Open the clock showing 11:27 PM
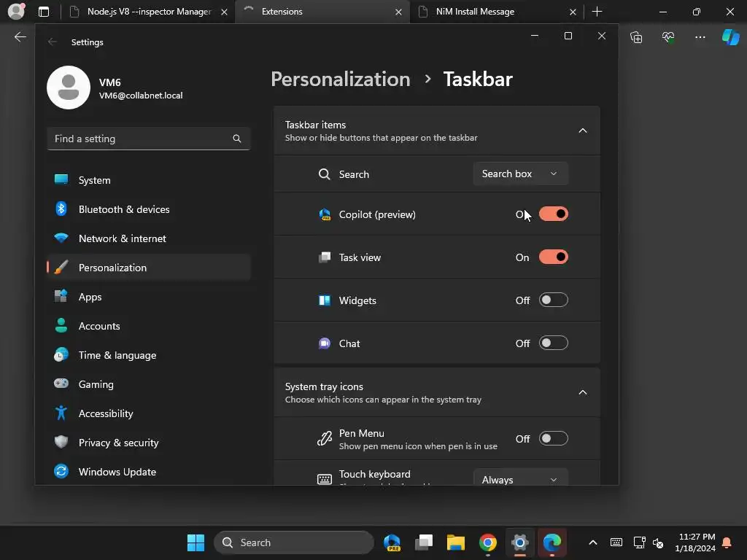Viewport: 747px width, 560px height. [x=695, y=542]
